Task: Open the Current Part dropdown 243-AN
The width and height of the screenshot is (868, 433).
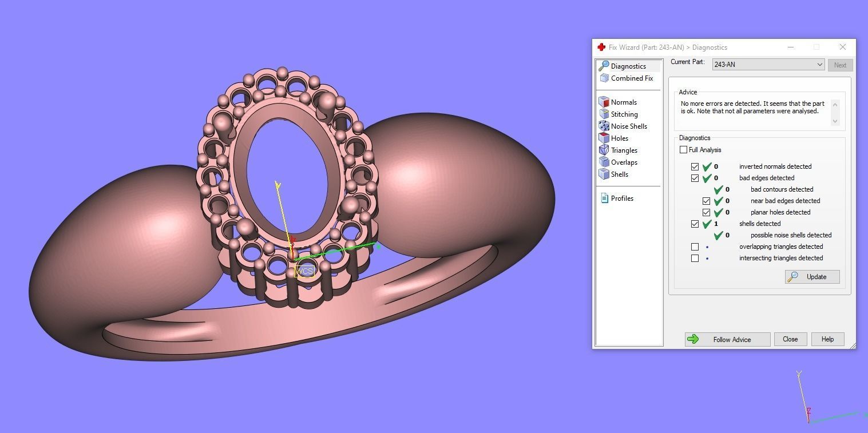Action: coord(768,65)
